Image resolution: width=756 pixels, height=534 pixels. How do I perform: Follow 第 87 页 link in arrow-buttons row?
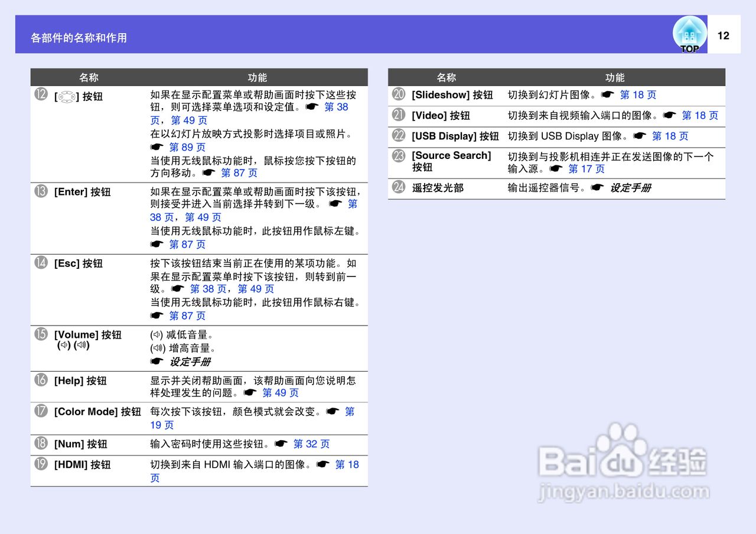239,173
